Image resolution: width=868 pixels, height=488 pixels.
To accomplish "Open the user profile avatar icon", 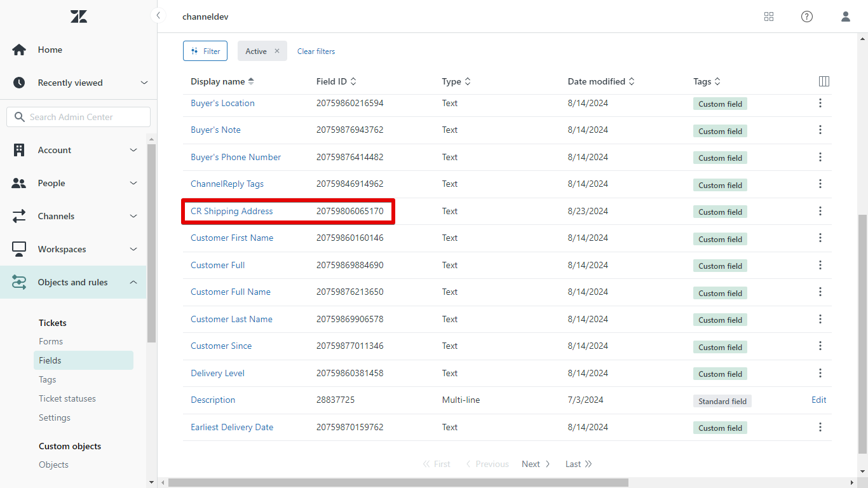I will pos(845,17).
